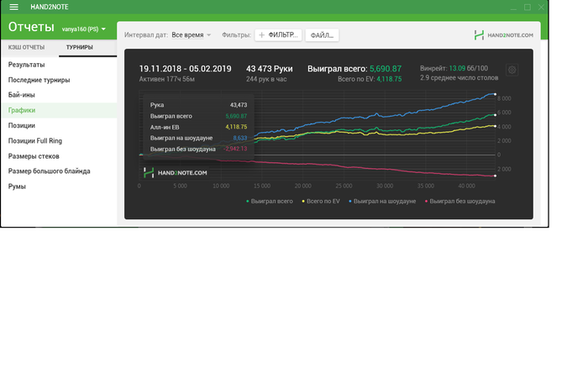The image size is (588, 378).
Task: Click the 'ФАЙЛ...' button
Action: click(321, 35)
